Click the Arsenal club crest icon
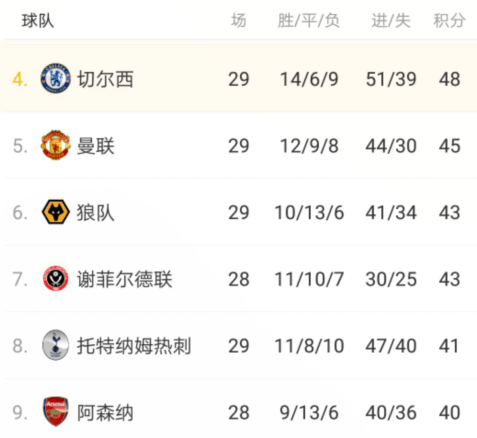 [x=56, y=412]
